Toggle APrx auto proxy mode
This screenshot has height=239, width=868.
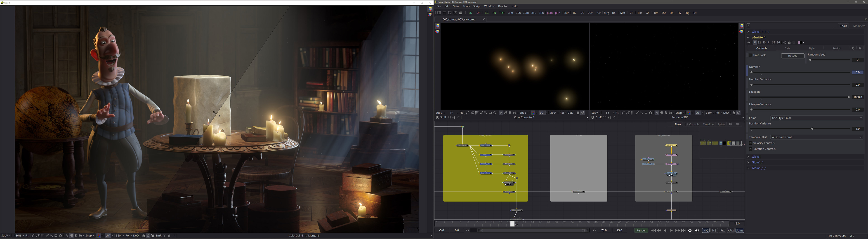coord(731,231)
